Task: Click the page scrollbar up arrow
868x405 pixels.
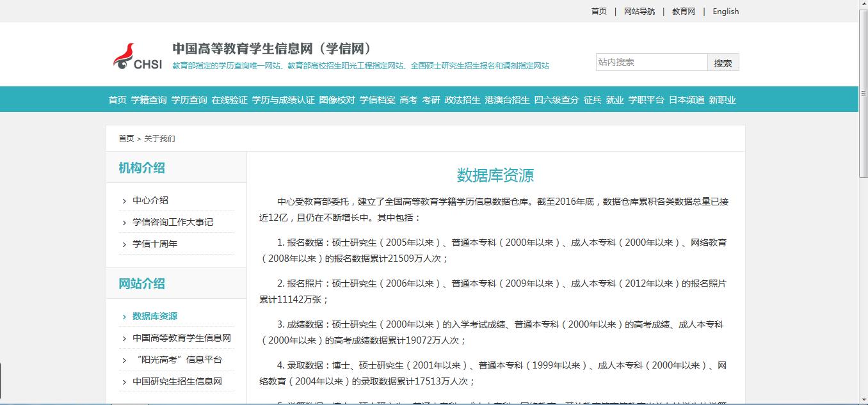Action: pyautogui.click(x=863, y=5)
